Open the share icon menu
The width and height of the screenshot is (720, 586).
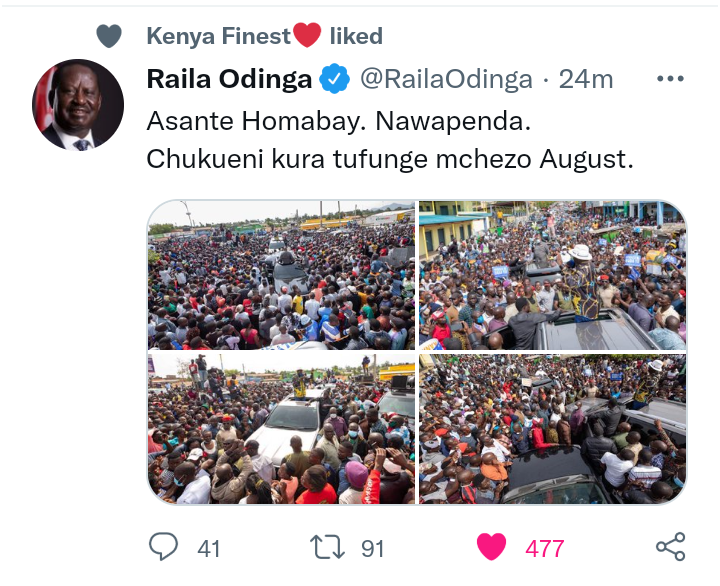click(x=670, y=547)
